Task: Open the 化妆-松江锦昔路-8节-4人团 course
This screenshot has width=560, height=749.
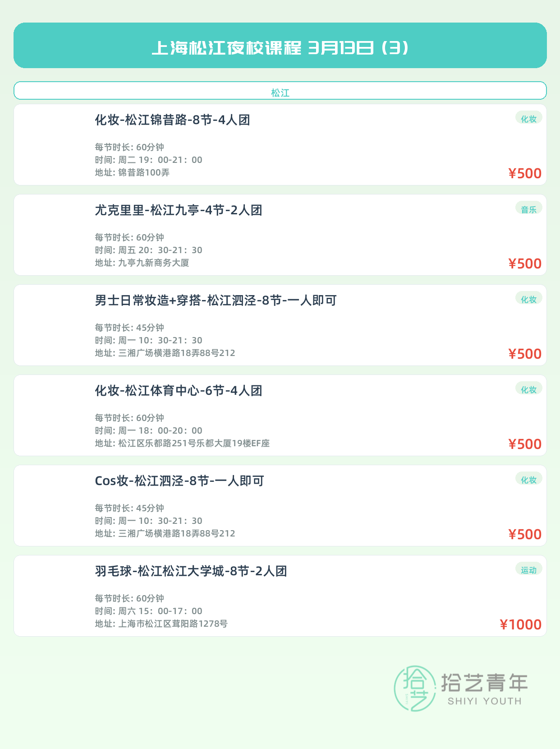Action: click(172, 120)
